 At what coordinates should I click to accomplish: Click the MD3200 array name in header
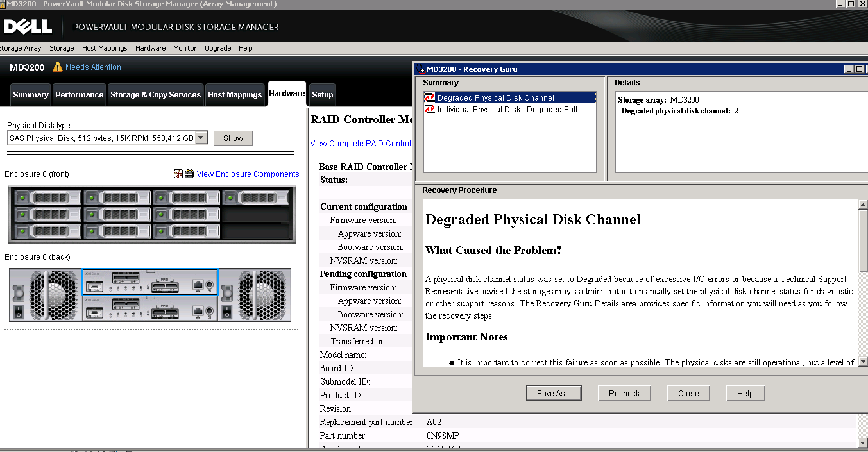tap(27, 67)
